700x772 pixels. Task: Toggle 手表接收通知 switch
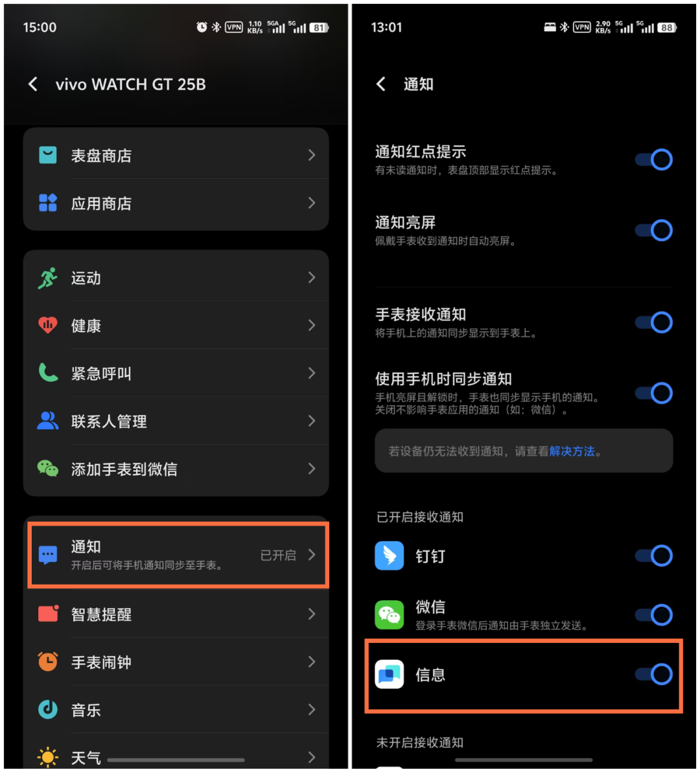[654, 323]
